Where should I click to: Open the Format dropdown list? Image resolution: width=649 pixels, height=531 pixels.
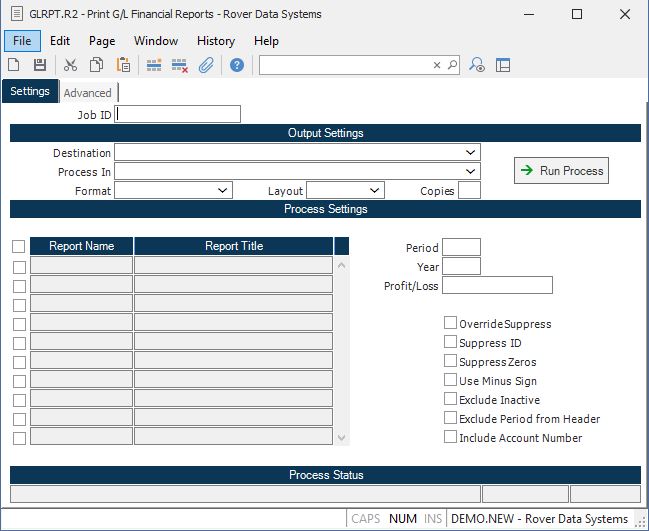(x=223, y=190)
